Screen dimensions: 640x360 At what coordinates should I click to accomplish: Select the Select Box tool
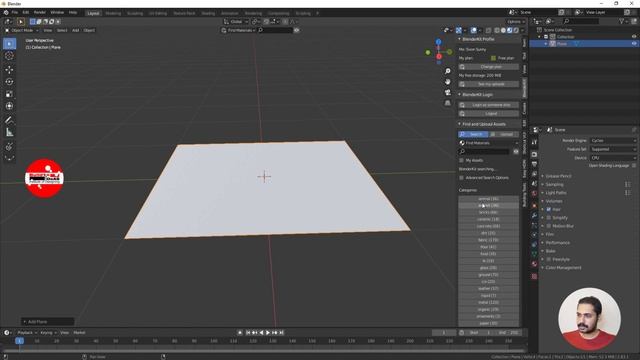[9, 44]
